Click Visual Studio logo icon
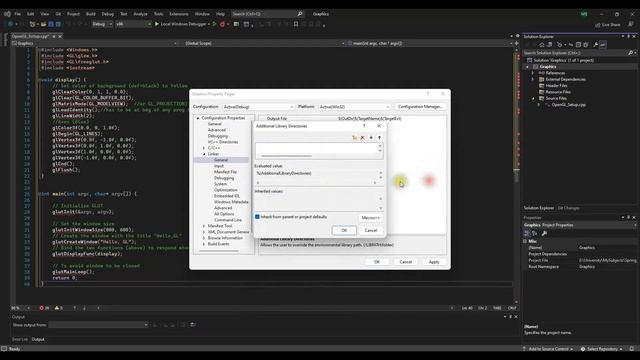Screen dimensions: 640x360 (7, 14)
